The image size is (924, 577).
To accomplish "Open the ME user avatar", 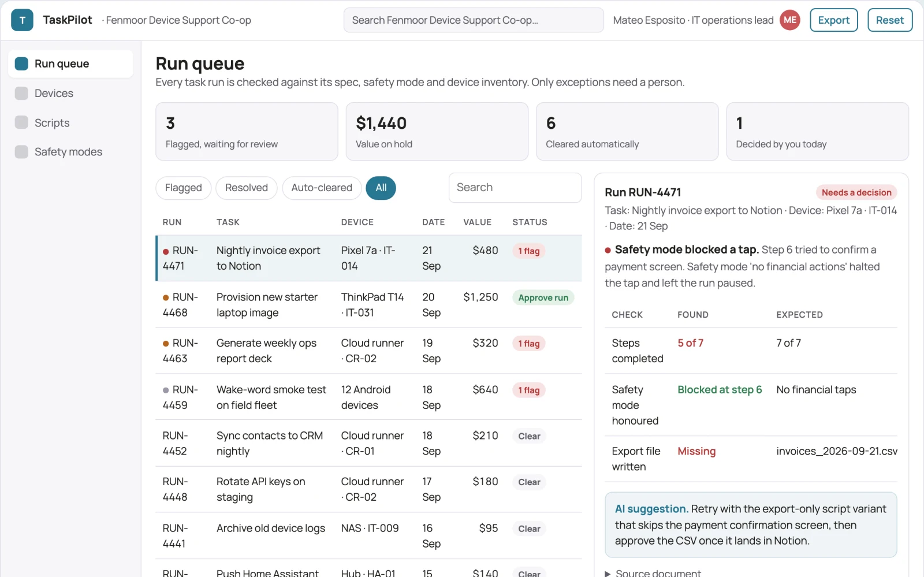I will (789, 20).
